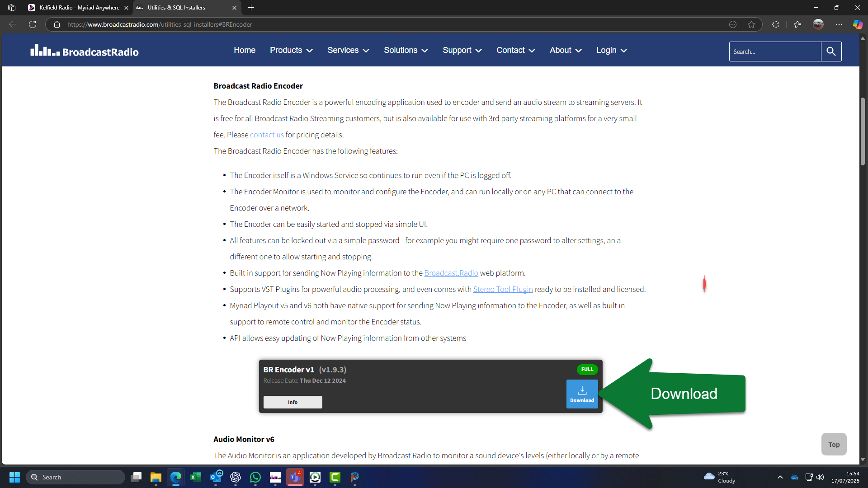
Task: Click the BR Encoder Download button
Action: coord(582,394)
